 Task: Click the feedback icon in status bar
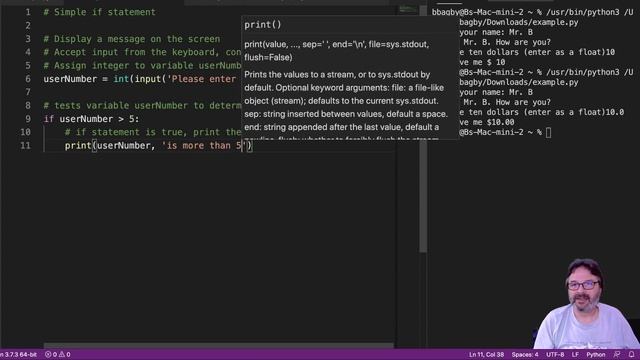click(617, 354)
